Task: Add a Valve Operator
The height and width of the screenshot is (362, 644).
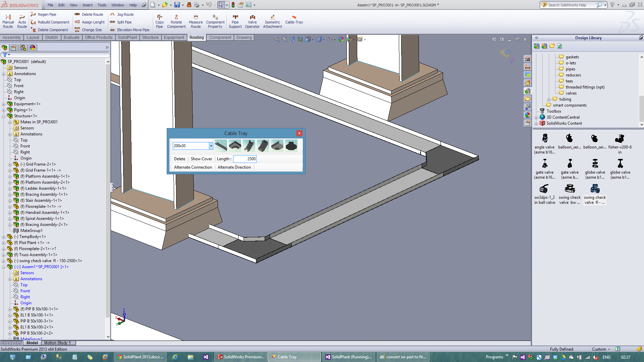Action: 252,21
